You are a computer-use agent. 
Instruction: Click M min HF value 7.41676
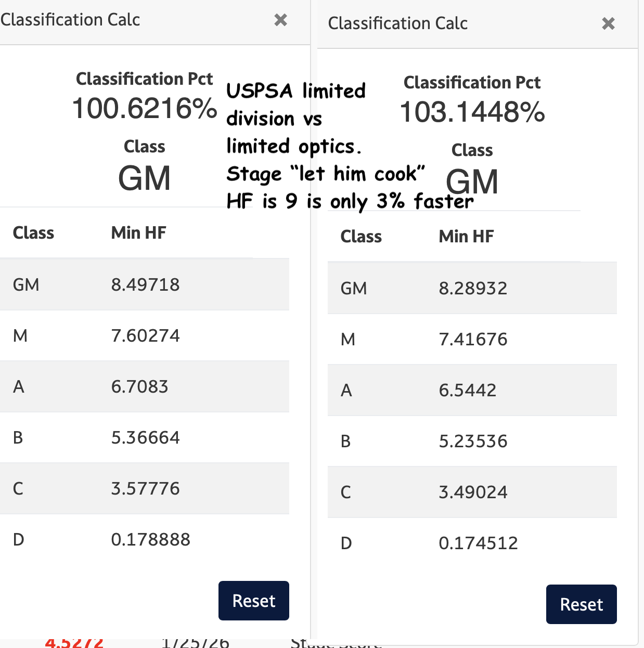point(473,339)
